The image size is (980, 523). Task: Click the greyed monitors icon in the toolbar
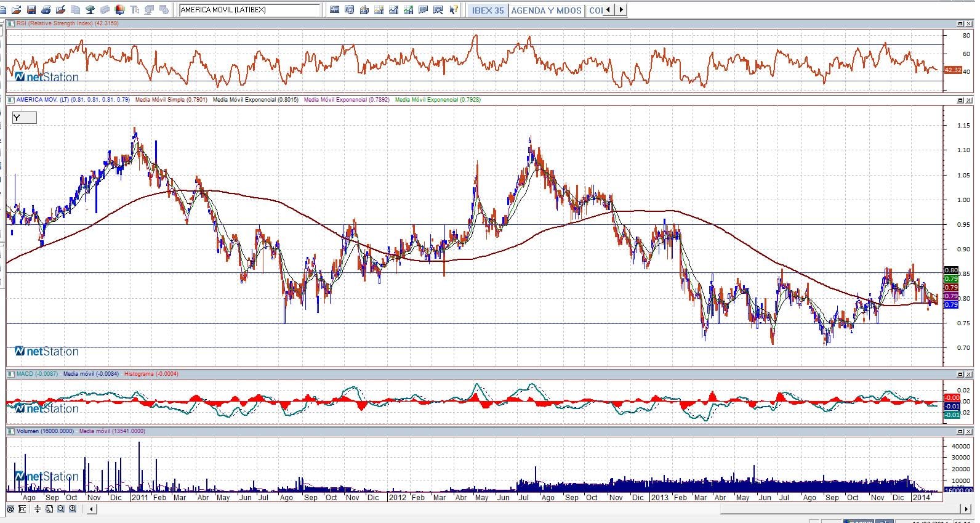150,10
